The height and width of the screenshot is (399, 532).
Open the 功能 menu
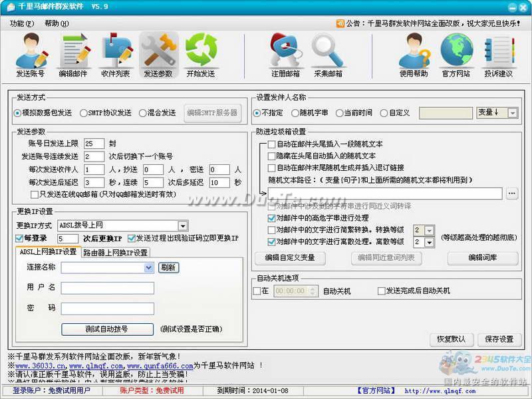coord(21,23)
